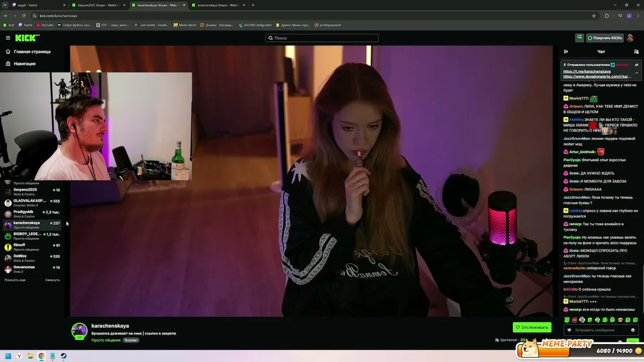Open the YouTube bookmark
644x362 pixels.
[x=45, y=25]
